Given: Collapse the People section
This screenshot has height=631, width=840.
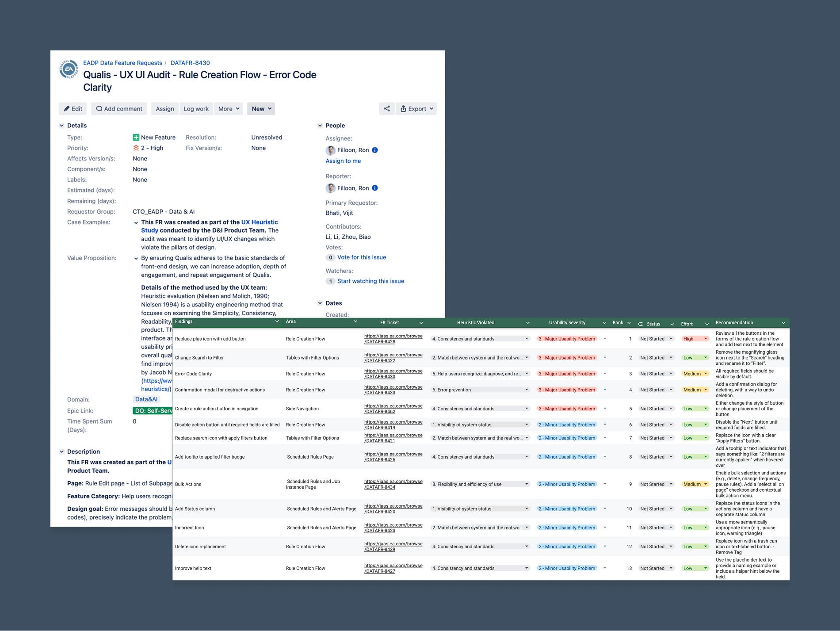Looking at the screenshot, I should [x=320, y=126].
